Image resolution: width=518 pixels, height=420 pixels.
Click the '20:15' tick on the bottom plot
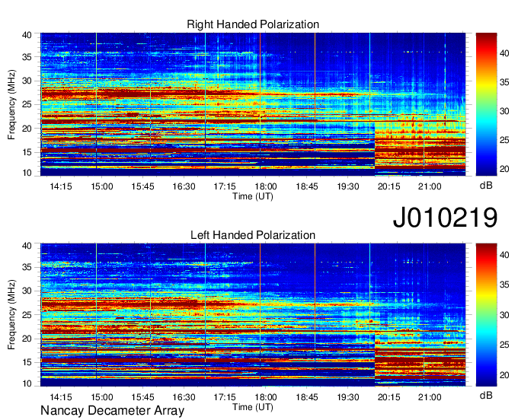(388, 397)
